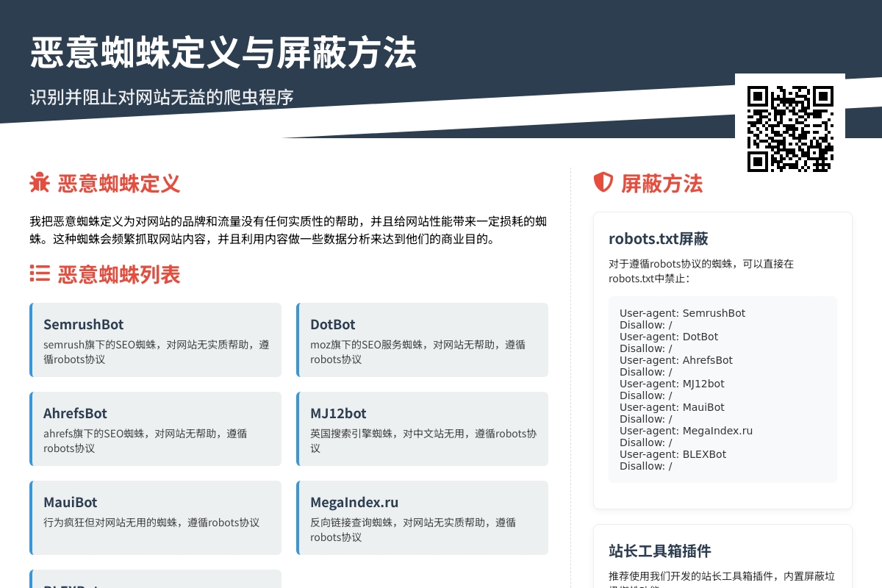The height and width of the screenshot is (588, 882).
Task: Select the MauiBot card title
Action: pos(71,502)
